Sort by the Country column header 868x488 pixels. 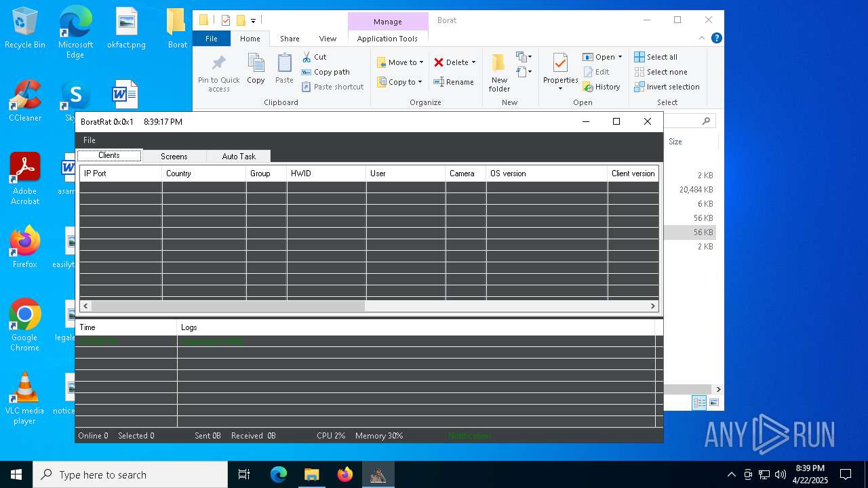(203, 174)
